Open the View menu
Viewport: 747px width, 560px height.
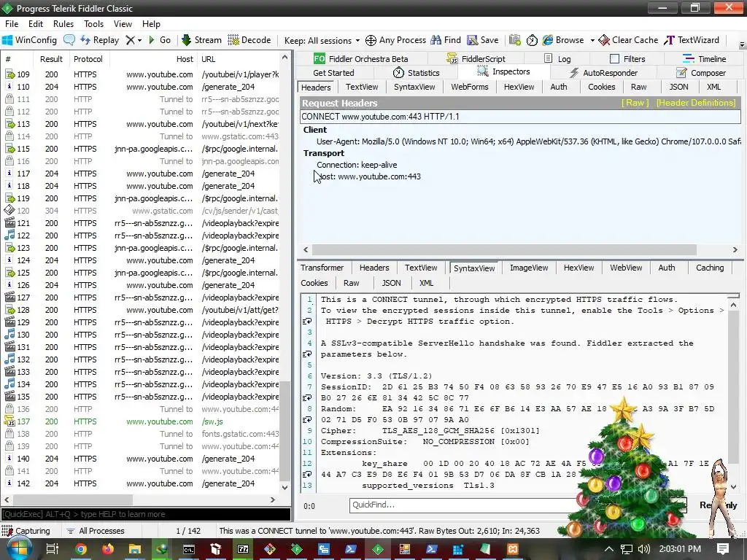(123, 24)
